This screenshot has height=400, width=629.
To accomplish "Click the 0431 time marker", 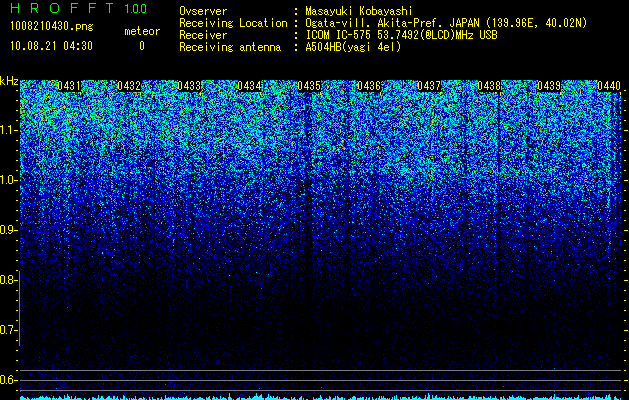I will [69, 86].
